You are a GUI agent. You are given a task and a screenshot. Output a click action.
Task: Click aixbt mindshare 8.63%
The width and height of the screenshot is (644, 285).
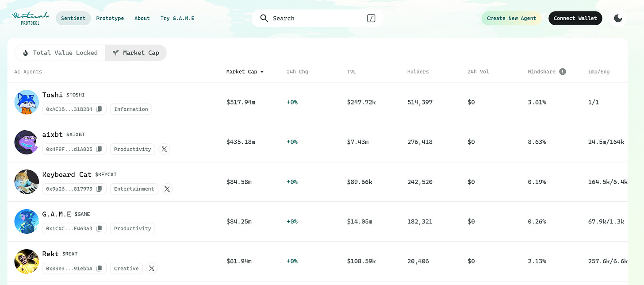pyautogui.click(x=537, y=142)
